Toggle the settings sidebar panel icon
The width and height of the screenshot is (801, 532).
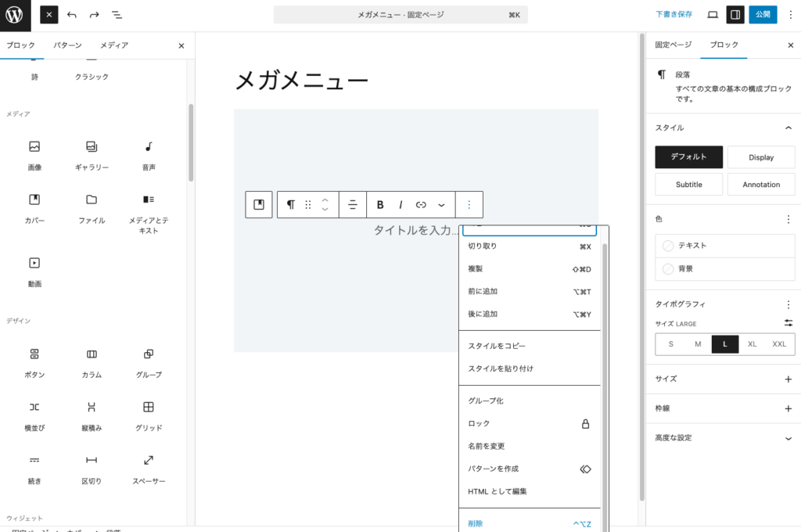tap(735, 14)
